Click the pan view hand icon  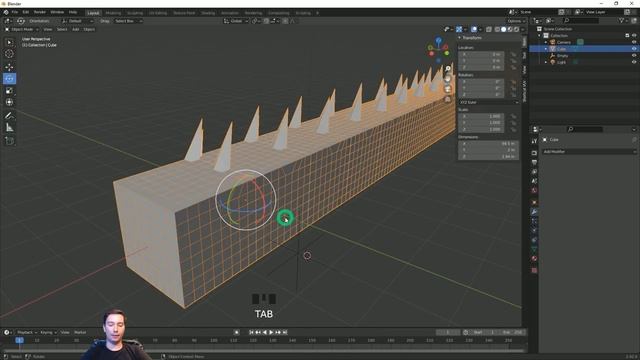pos(448,78)
